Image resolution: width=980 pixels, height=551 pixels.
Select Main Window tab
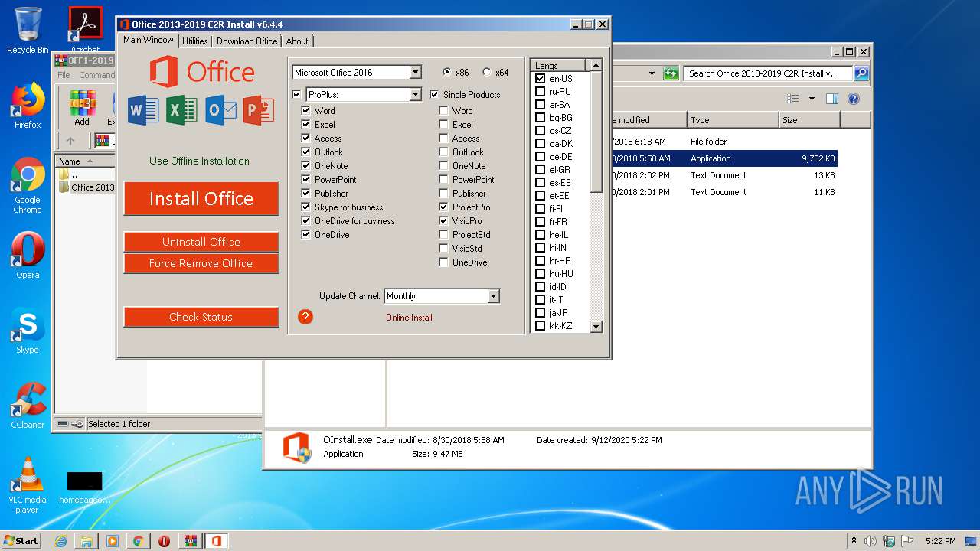coord(149,40)
